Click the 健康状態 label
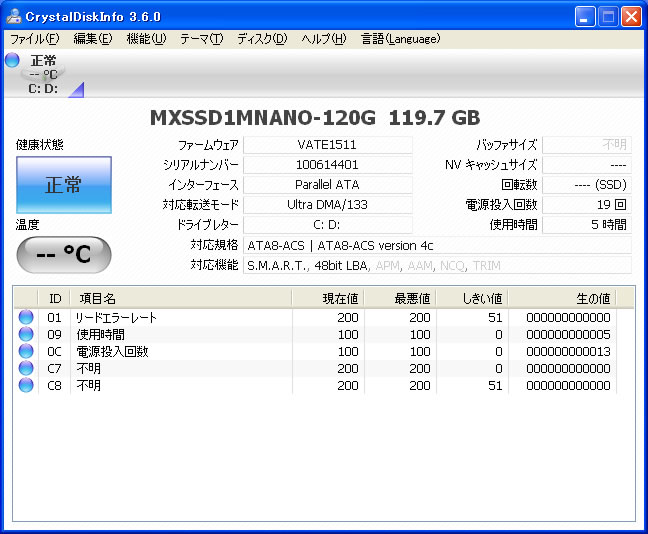This screenshot has width=648, height=534. tap(39, 145)
